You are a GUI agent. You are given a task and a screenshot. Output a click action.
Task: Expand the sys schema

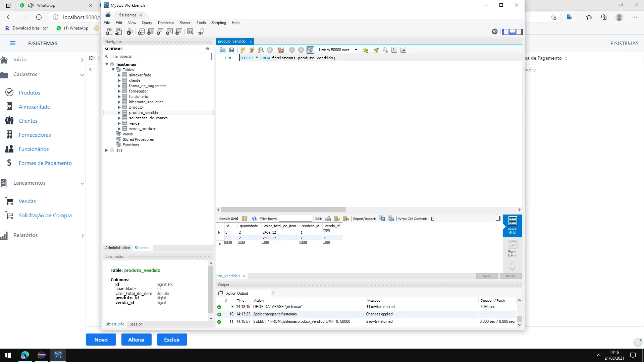point(107,150)
